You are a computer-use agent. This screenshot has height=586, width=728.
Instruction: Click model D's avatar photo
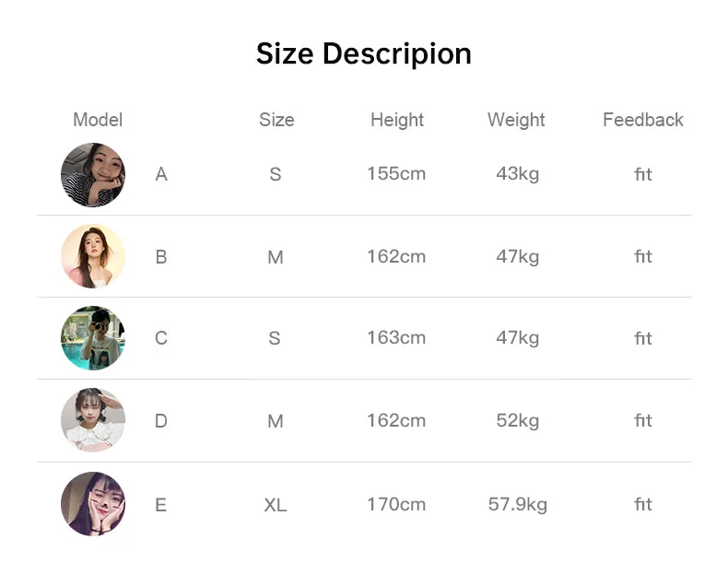point(93,420)
